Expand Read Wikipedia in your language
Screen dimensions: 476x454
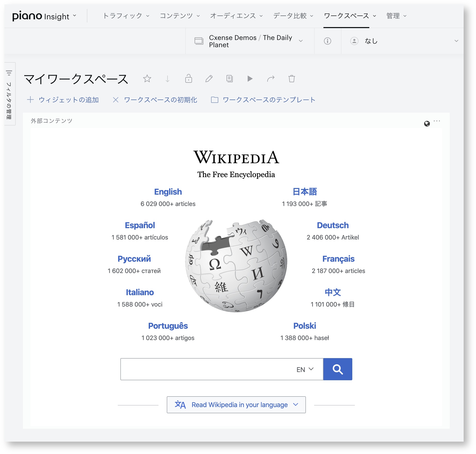pyautogui.click(x=236, y=405)
